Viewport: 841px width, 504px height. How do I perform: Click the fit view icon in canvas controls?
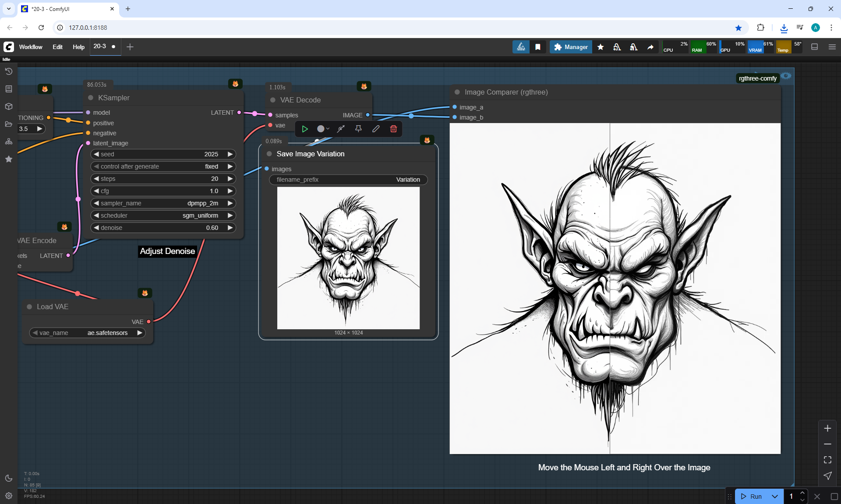pos(827,460)
